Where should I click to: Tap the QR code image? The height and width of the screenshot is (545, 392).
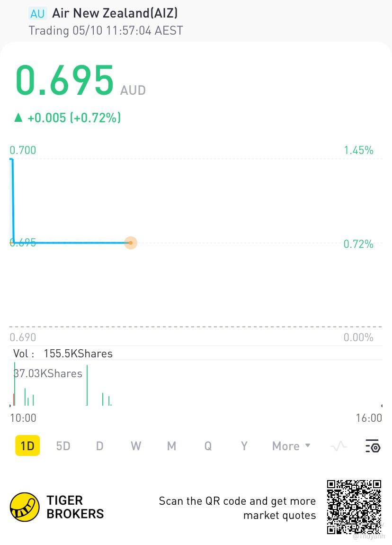point(354,507)
